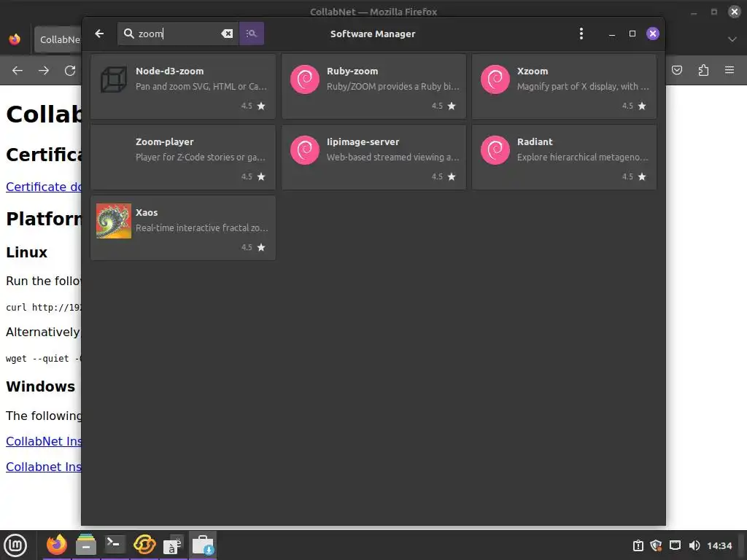
Task: Open the volume control tray icon
Action: tap(694, 545)
